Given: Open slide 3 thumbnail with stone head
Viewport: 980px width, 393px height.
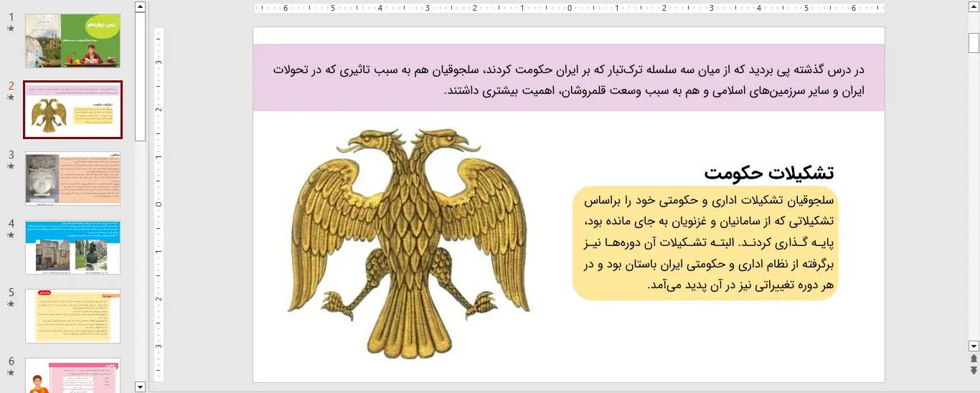Looking at the screenshot, I should tap(72, 178).
